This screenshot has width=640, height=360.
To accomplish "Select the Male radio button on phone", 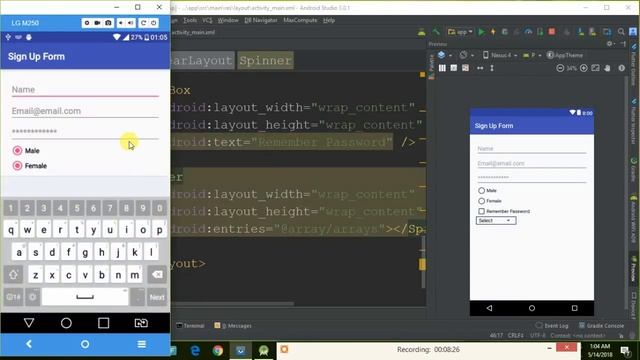I will (x=18, y=151).
